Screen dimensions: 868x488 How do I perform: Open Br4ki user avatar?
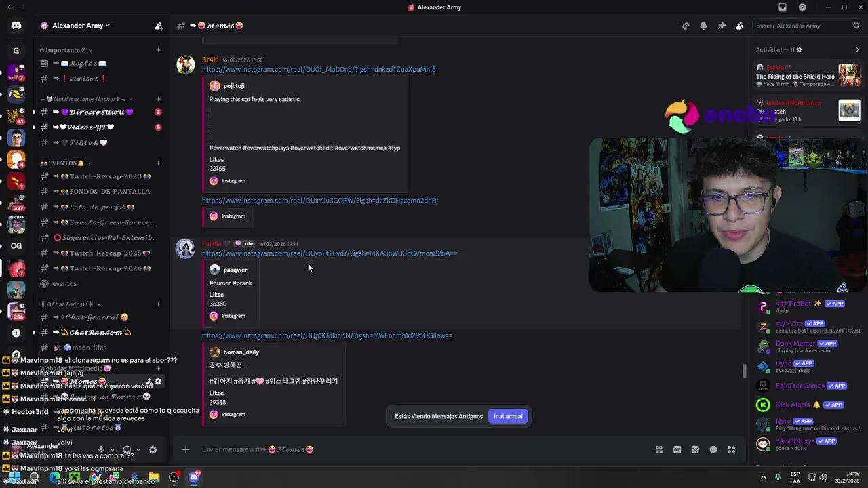pos(185,64)
